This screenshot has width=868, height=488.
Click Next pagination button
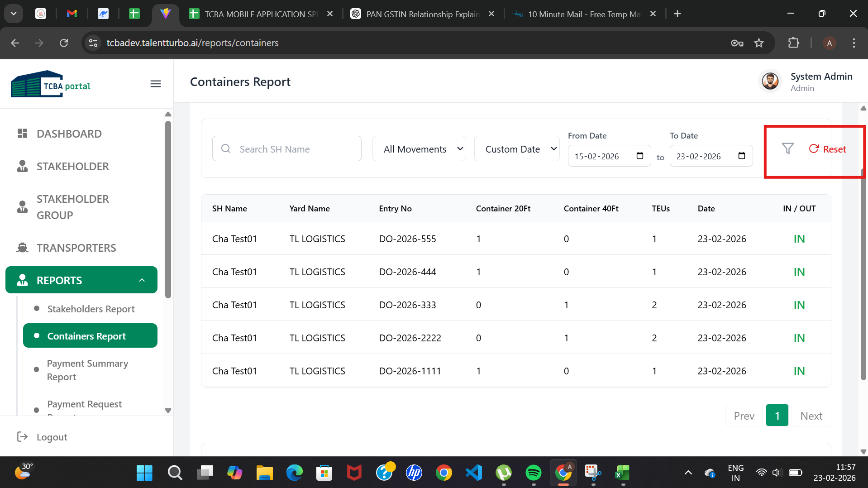(811, 416)
